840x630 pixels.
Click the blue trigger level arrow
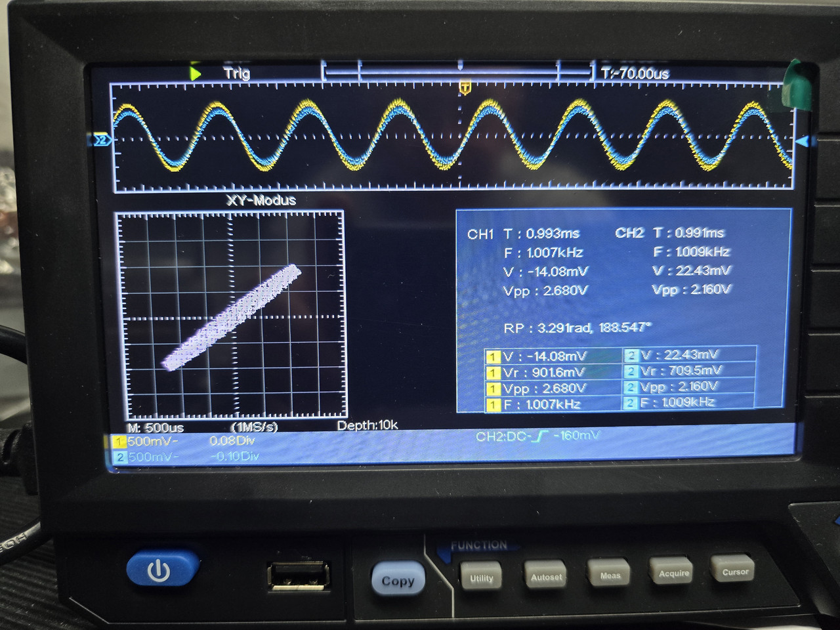coord(804,141)
